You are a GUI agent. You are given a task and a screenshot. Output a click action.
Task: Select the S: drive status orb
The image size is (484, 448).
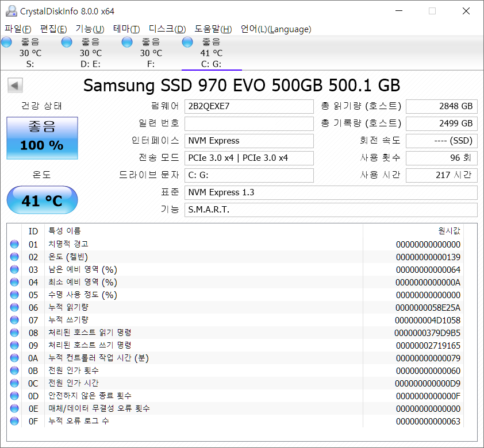6,42
